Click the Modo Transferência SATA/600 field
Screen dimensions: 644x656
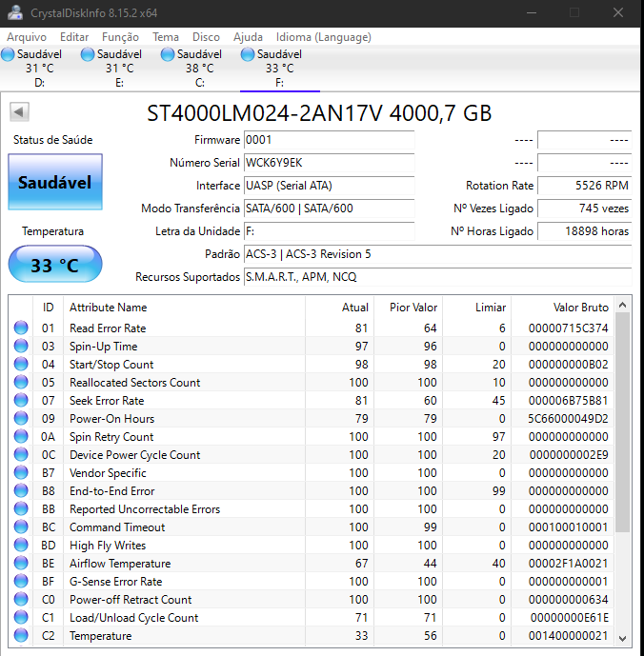[329, 209]
